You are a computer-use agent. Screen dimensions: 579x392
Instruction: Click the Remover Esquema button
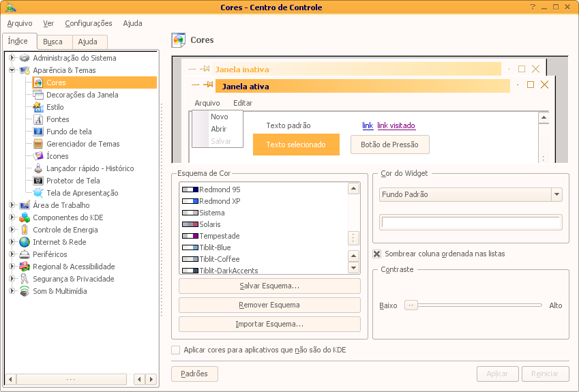[x=269, y=305]
